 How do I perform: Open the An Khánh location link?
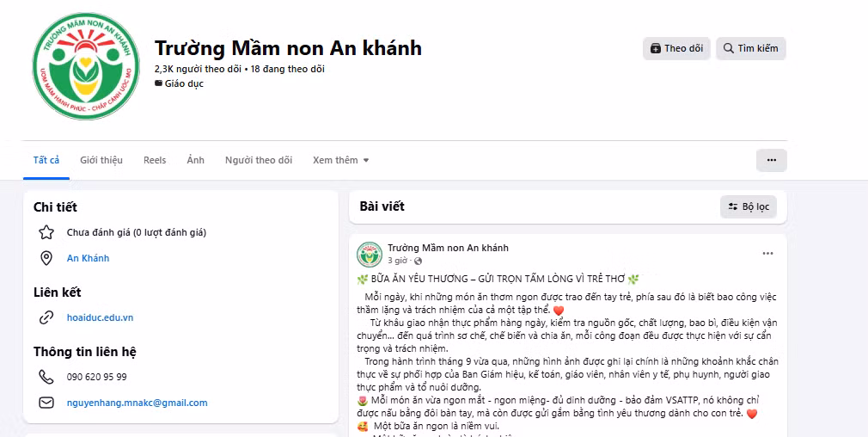pos(88,258)
